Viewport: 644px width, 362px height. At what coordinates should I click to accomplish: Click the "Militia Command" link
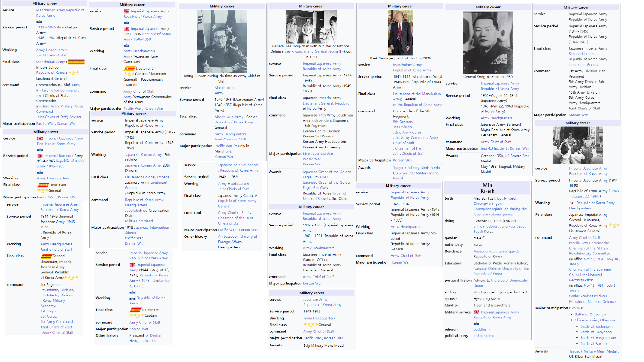coord(139,221)
